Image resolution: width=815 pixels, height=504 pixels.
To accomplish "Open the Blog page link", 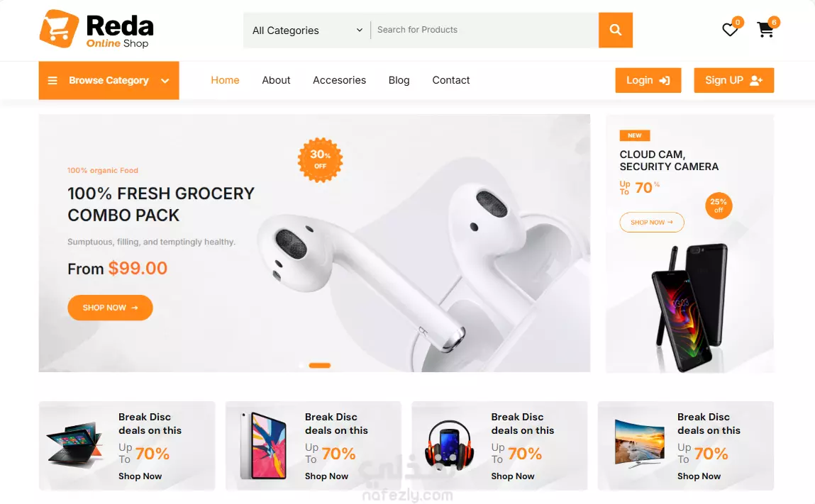I will pyautogui.click(x=399, y=80).
